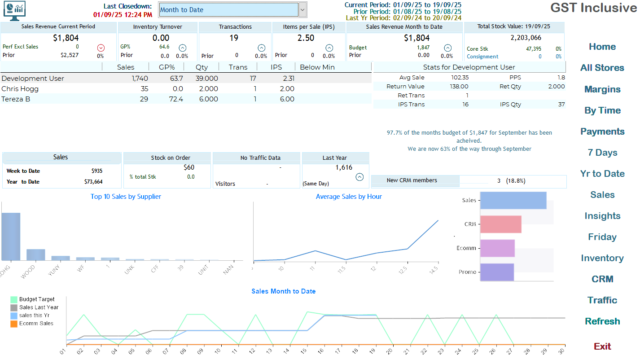Open the Margins view
The image size is (640, 364).
coord(602,89)
